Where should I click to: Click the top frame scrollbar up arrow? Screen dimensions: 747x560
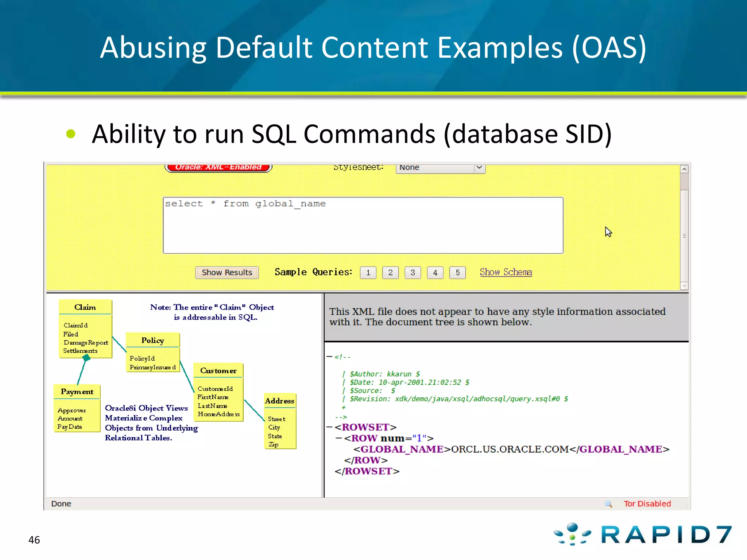click(684, 169)
